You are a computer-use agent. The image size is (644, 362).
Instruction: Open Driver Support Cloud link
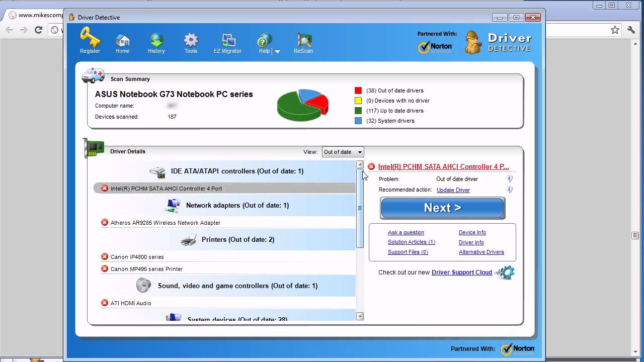[462, 273]
